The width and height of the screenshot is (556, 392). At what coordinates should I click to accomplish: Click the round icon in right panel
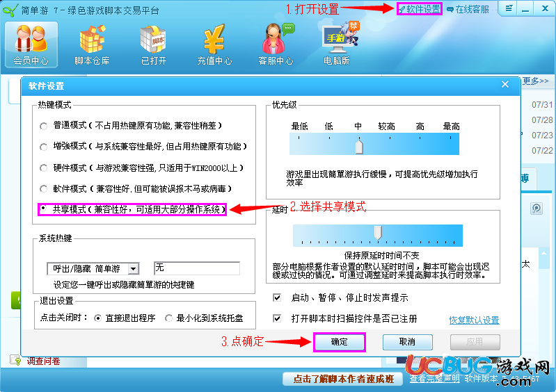[x=536, y=209]
